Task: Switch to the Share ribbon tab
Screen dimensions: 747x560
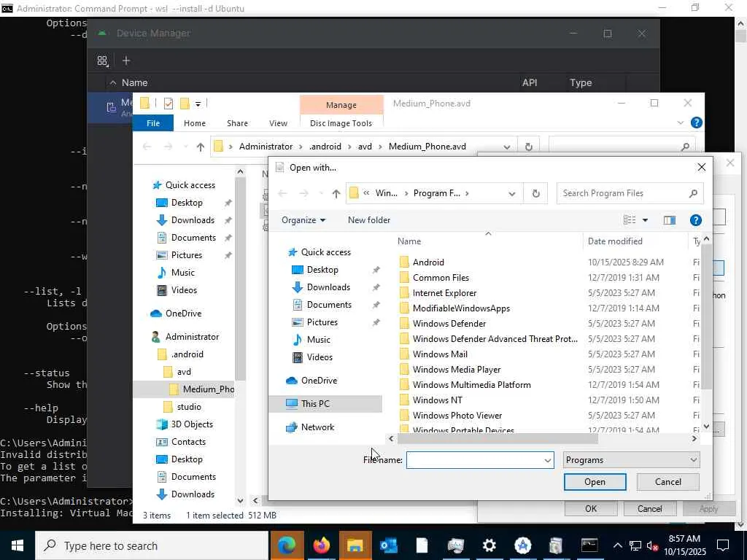Action: coord(237,122)
